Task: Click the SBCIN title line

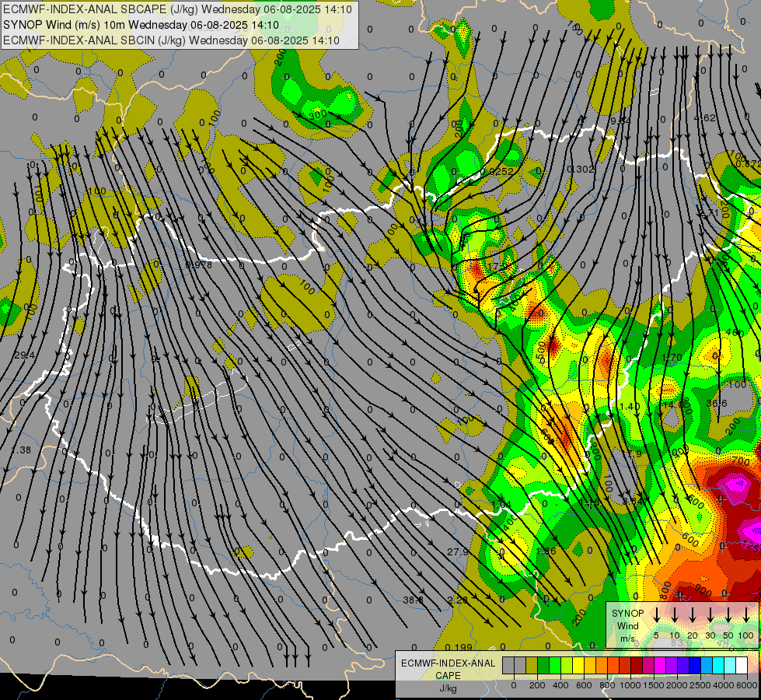Action: click(x=171, y=40)
